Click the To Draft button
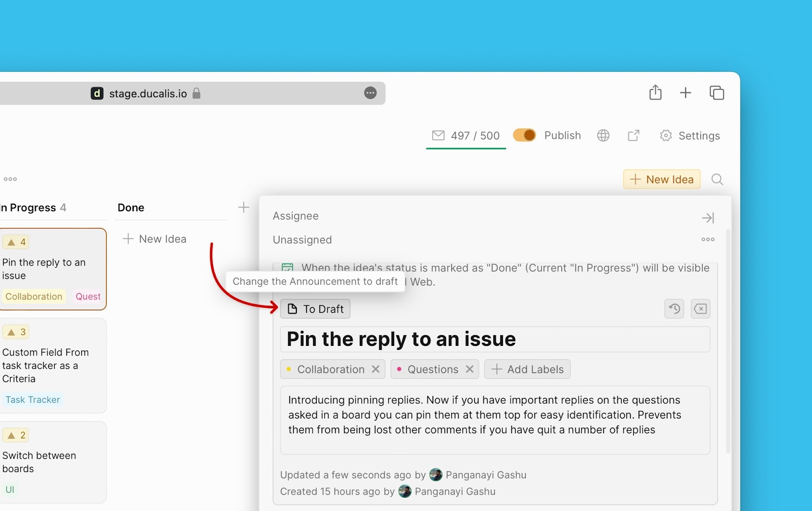This screenshot has width=812, height=511. tap(315, 309)
